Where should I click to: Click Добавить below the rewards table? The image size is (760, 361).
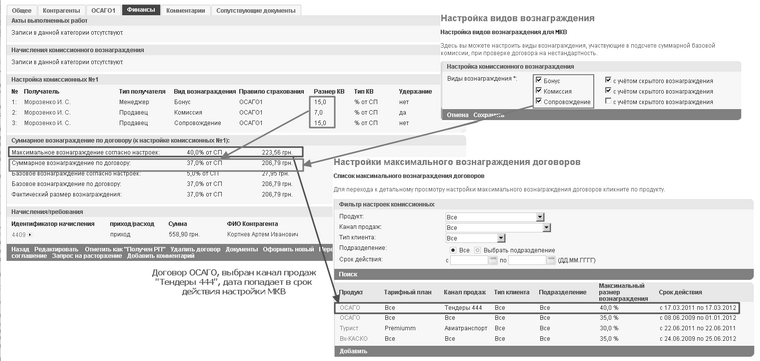coord(353,351)
